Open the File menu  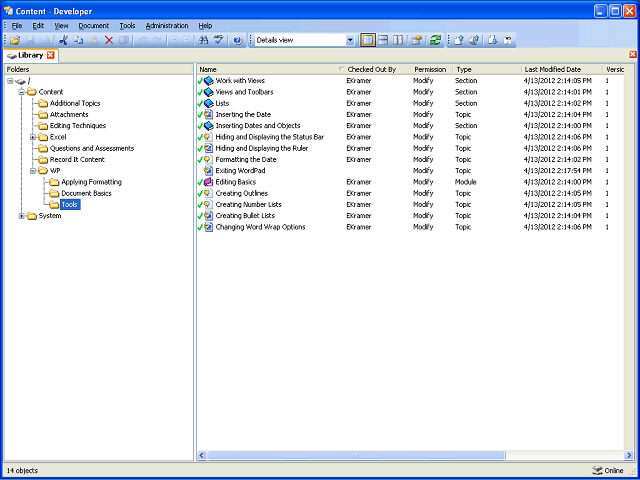tap(17, 26)
